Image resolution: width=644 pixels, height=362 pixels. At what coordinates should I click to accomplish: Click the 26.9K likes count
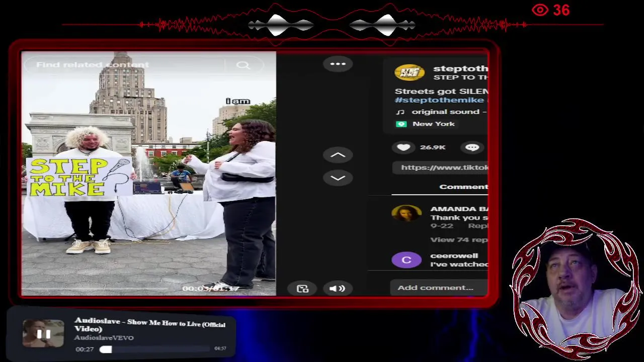coord(433,147)
